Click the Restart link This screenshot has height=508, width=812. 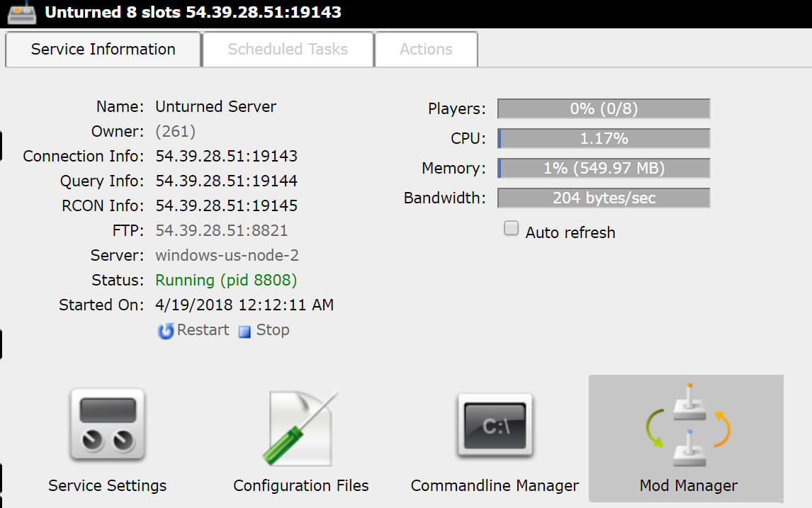tap(203, 330)
